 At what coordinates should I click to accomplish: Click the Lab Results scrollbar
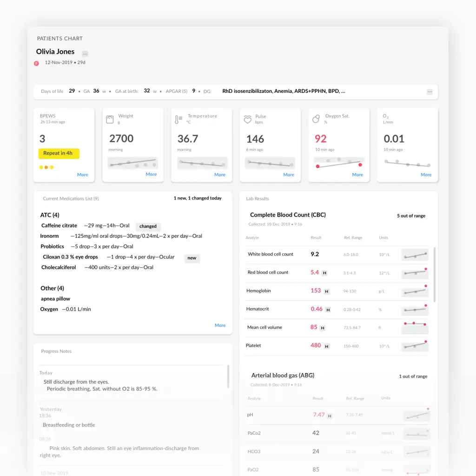point(435,274)
